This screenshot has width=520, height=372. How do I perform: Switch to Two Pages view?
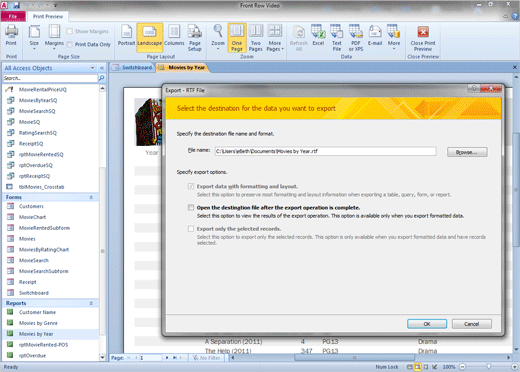pyautogui.click(x=256, y=38)
